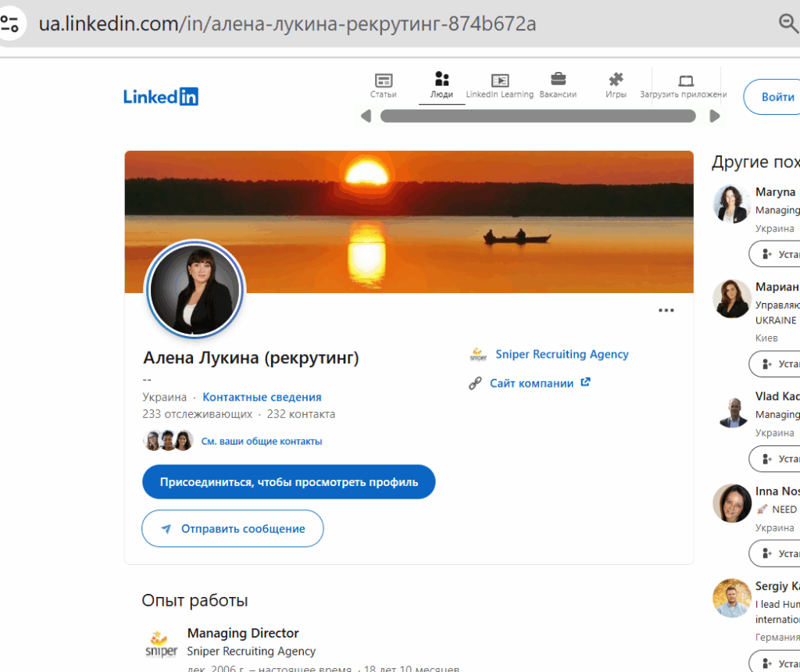This screenshot has width=800, height=672.
Task: Click Maryna's profile photo in sidebar
Action: click(x=731, y=204)
